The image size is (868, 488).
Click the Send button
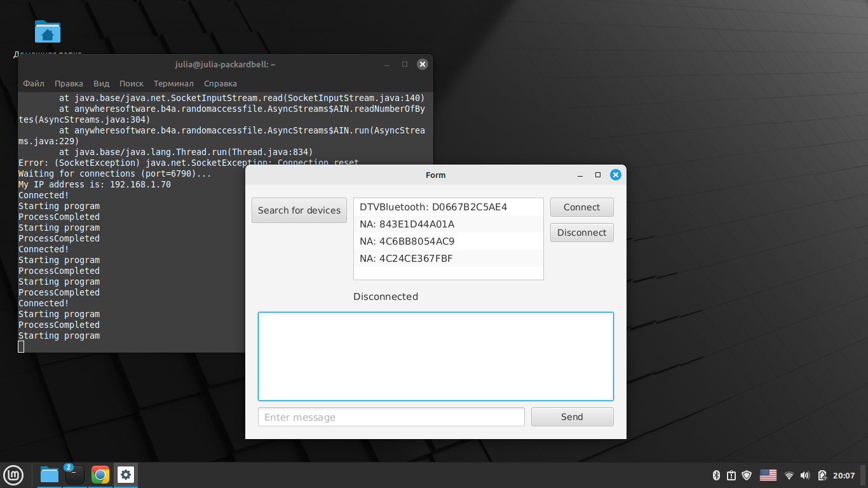(572, 417)
